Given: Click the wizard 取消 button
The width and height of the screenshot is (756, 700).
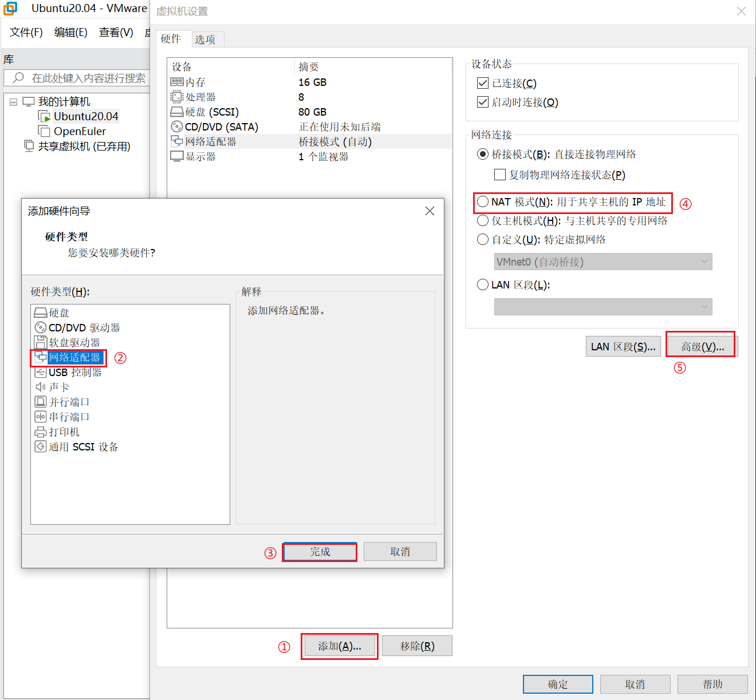Looking at the screenshot, I should (400, 552).
